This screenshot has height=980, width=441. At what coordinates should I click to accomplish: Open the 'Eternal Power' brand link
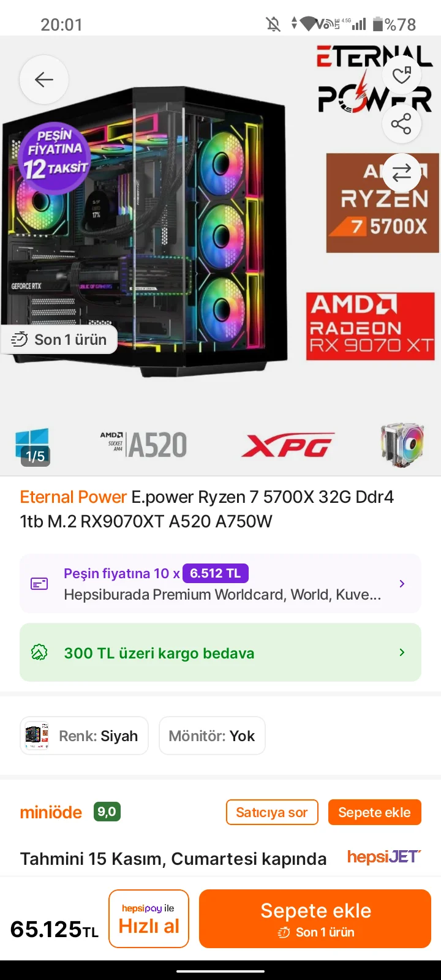point(73,497)
